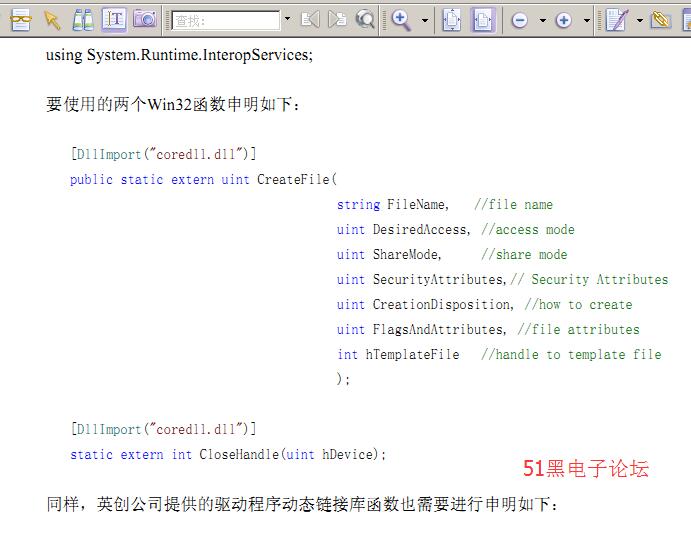The image size is (691, 543).
Task: Click the '//share mode' comment
Action: [x=524, y=255]
